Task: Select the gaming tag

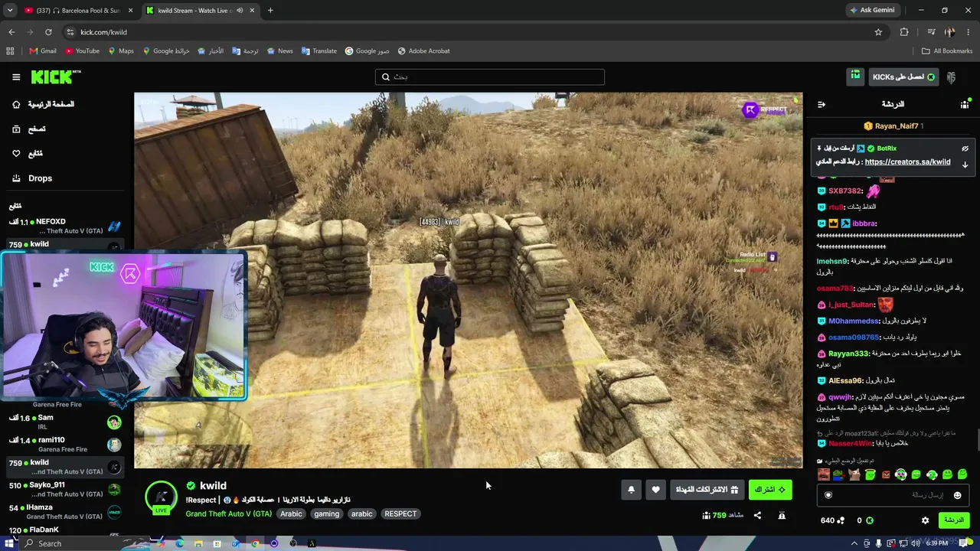Action: pyautogui.click(x=326, y=514)
